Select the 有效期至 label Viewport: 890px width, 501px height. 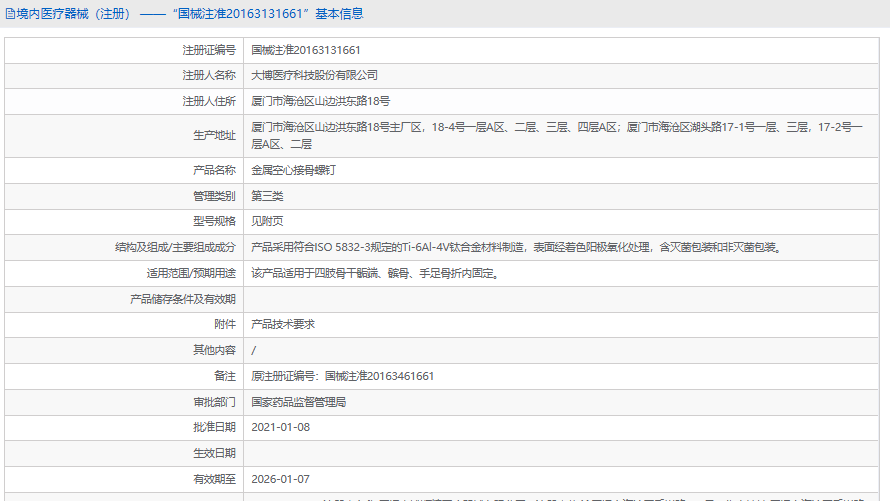214,479
